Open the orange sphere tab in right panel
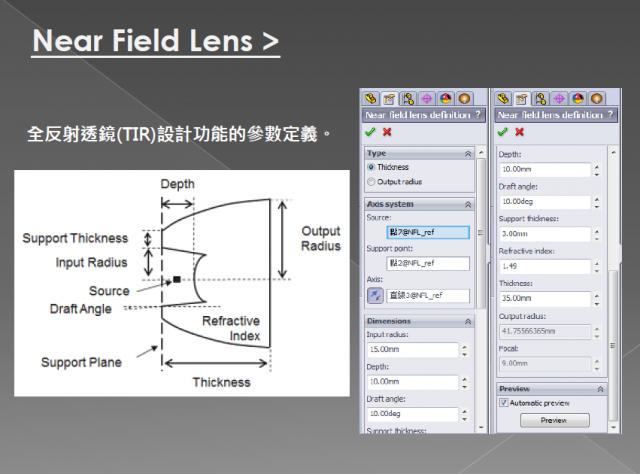The height and width of the screenshot is (474, 640). (596, 98)
